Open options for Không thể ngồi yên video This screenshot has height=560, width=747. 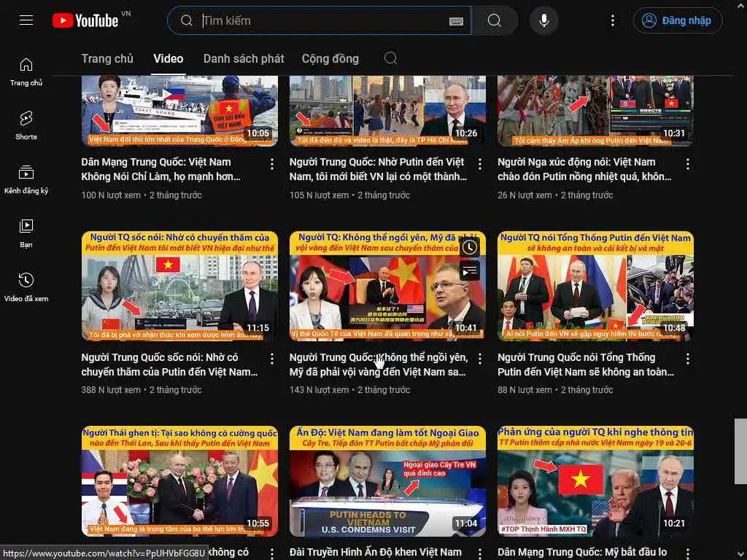[480, 359]
